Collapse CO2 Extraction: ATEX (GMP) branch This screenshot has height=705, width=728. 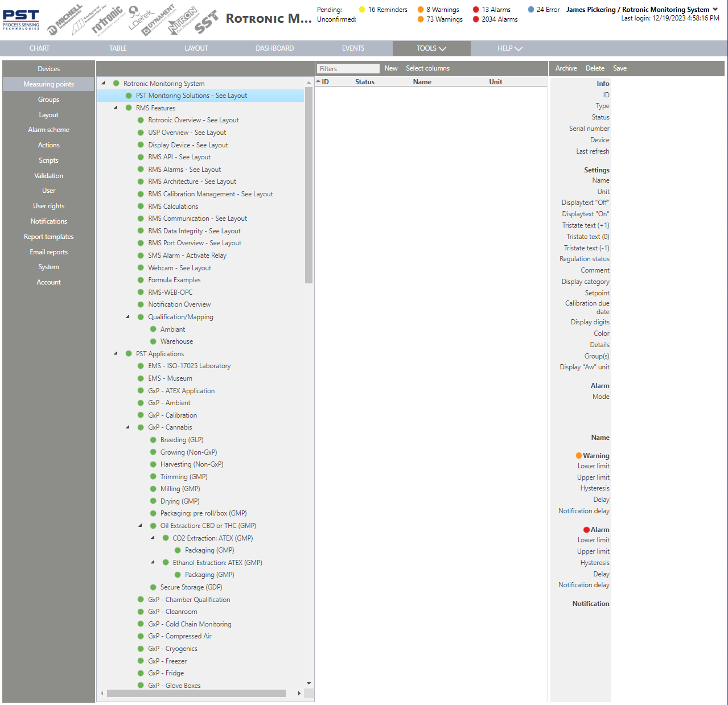(x=153, y=538)
